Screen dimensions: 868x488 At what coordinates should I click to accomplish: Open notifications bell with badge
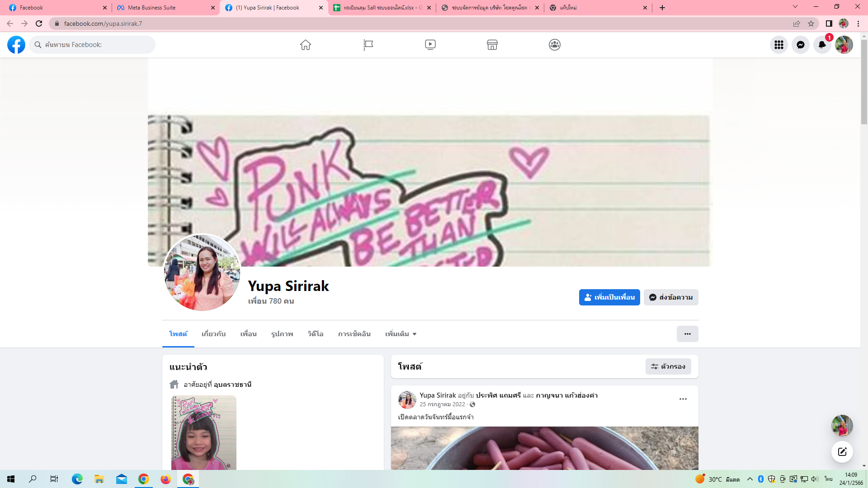click(x=822, y=45)
